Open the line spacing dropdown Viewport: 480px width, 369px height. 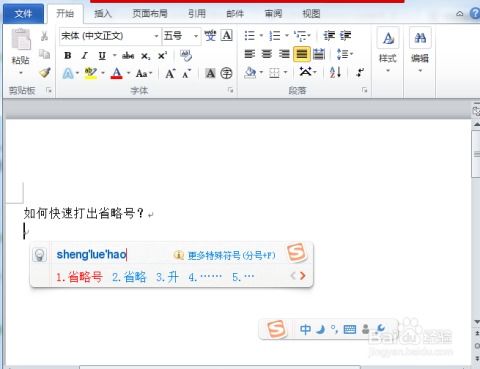(x=345, y=54)
